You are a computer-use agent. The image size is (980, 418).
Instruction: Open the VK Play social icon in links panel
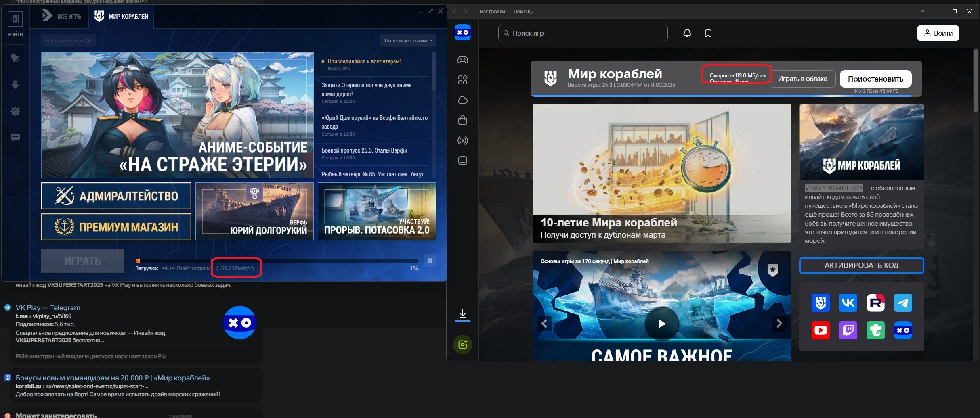coord(903,330)
